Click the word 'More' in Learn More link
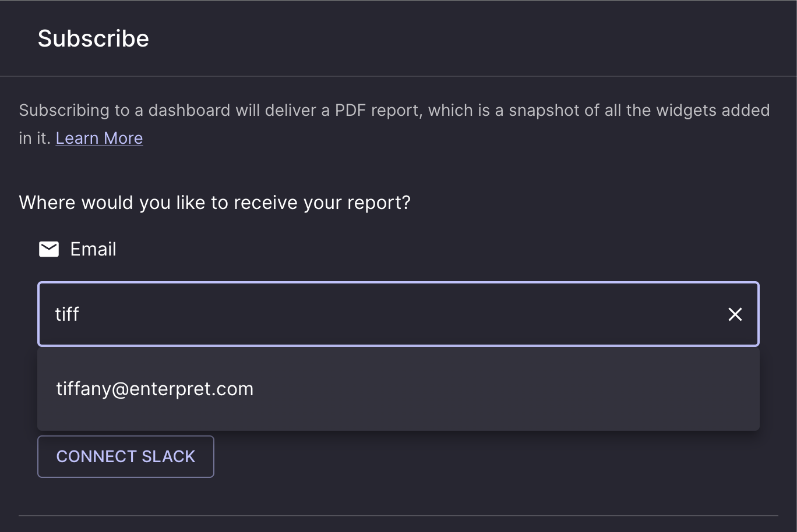The height and width of the screenshot is (532, 797). coord(124,138)
